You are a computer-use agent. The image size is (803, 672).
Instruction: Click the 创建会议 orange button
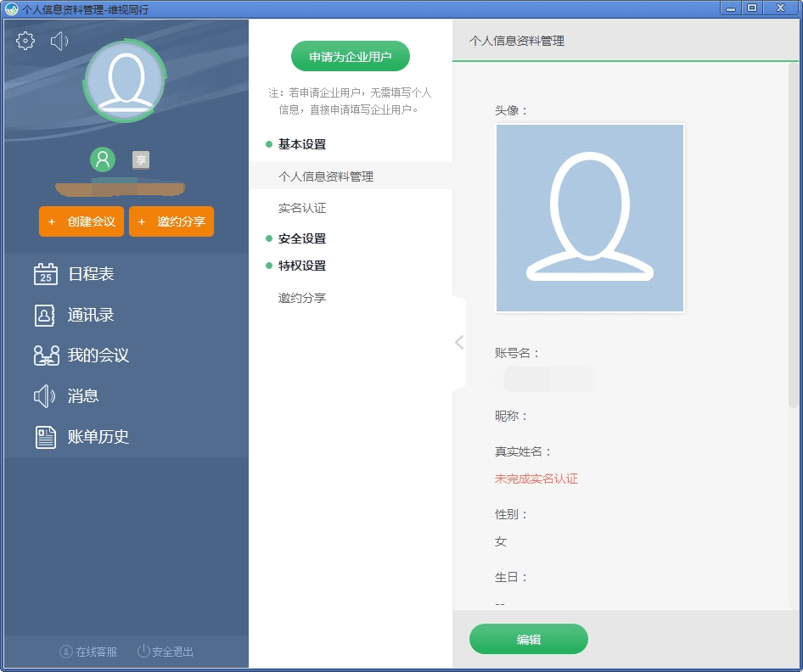pyautogui.click(x=81, y=221)
